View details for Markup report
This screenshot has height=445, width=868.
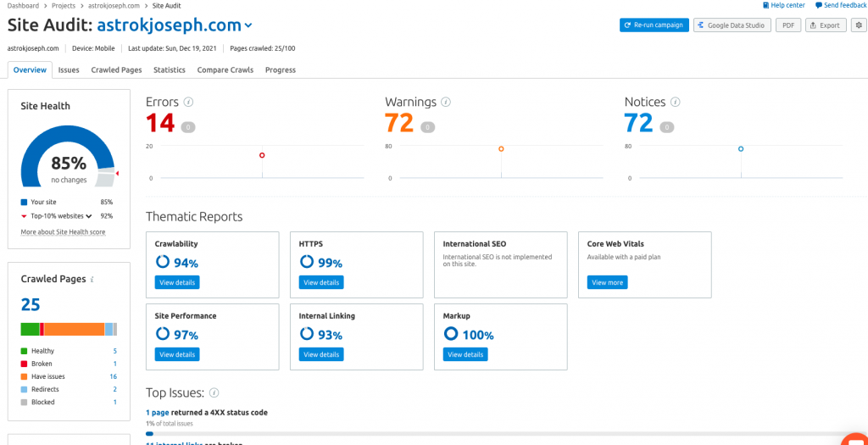(465, 354)
